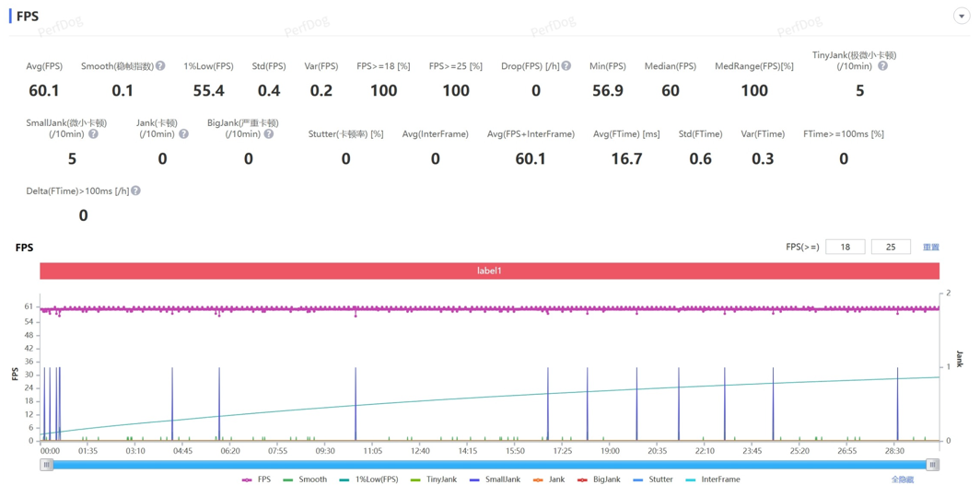This screenshot has height=485, width=980.
Task: Click the 11:05 time axis label
Action: (x=372, y=451)
